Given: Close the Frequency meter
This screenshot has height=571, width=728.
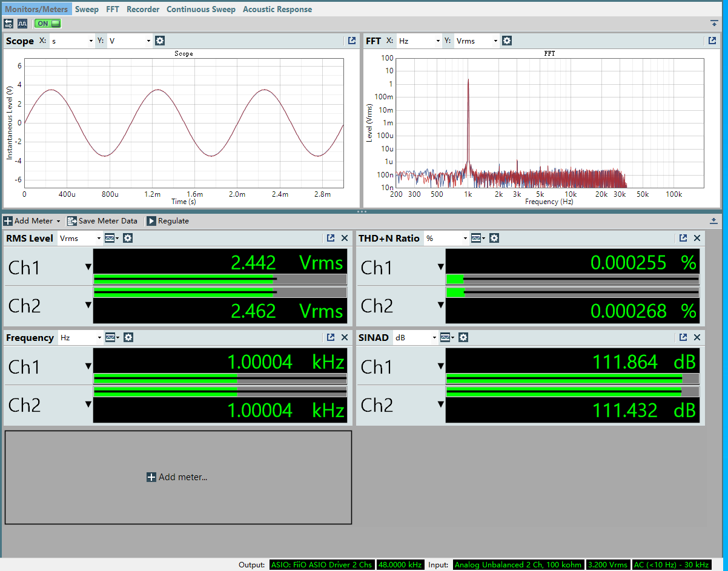Looking at the screenshot, I should point(345,337).
